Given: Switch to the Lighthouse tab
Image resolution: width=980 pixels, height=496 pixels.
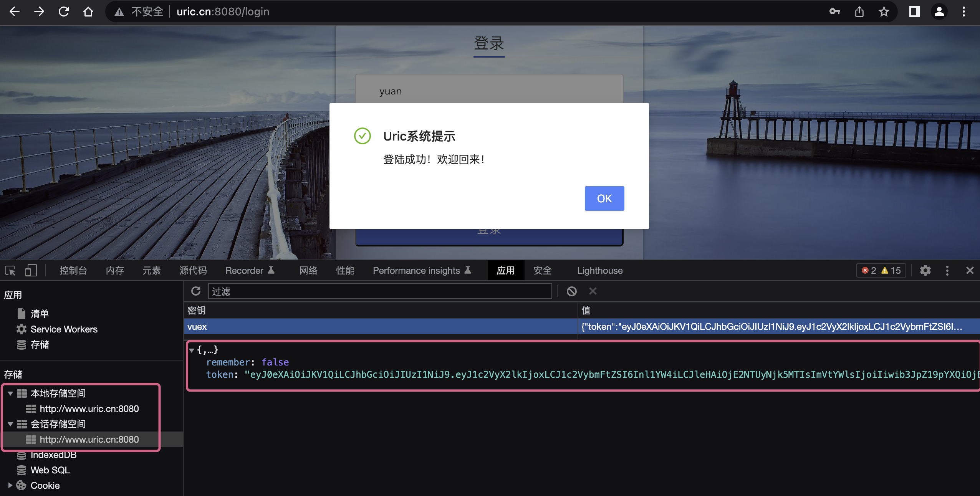Looking at the screenshot, I should click(x=600, y=271).
